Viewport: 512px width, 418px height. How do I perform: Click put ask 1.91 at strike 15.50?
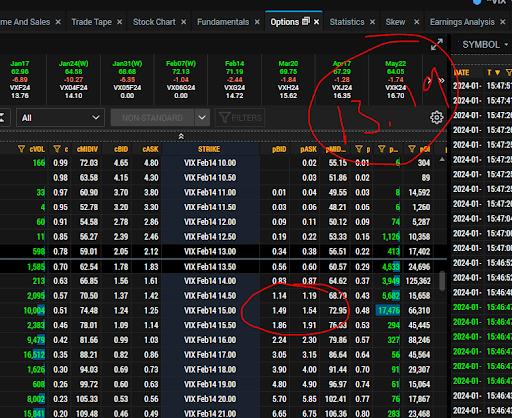pos(309,325)
